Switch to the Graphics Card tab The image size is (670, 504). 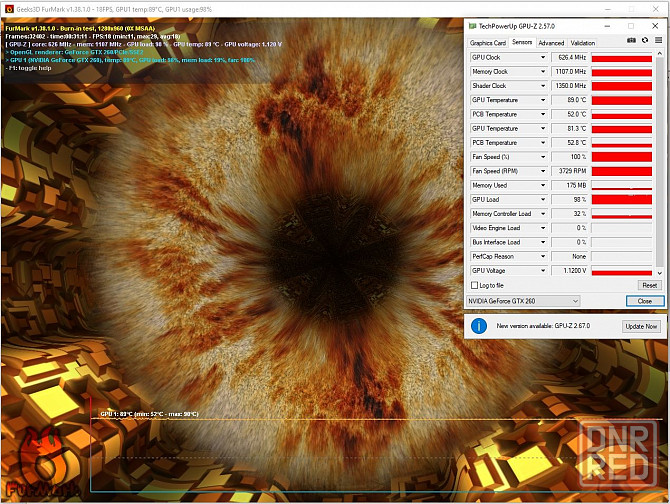click(488, 43)
